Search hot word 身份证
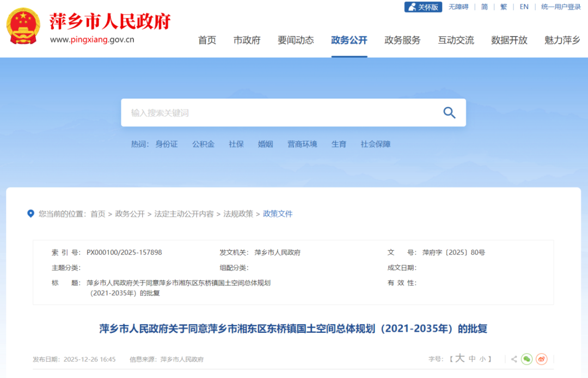Viewport: 588px width, 378px height. click(167, 144)
